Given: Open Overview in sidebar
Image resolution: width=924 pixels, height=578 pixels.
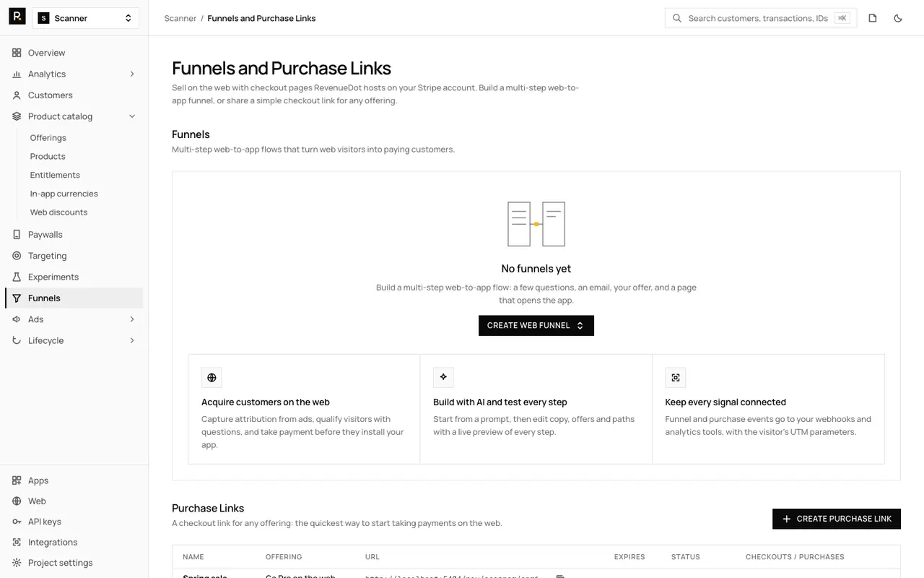Looking at the screenshot, I should click(74, 53).
